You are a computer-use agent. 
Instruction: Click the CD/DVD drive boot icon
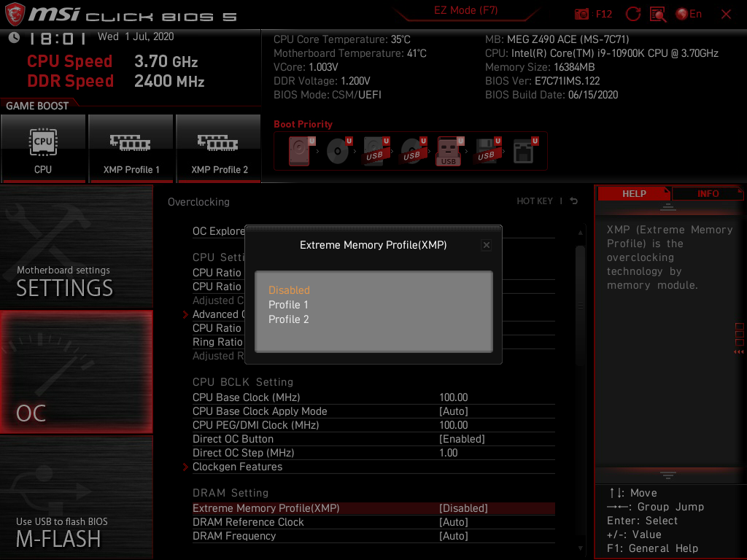point(336,149)
